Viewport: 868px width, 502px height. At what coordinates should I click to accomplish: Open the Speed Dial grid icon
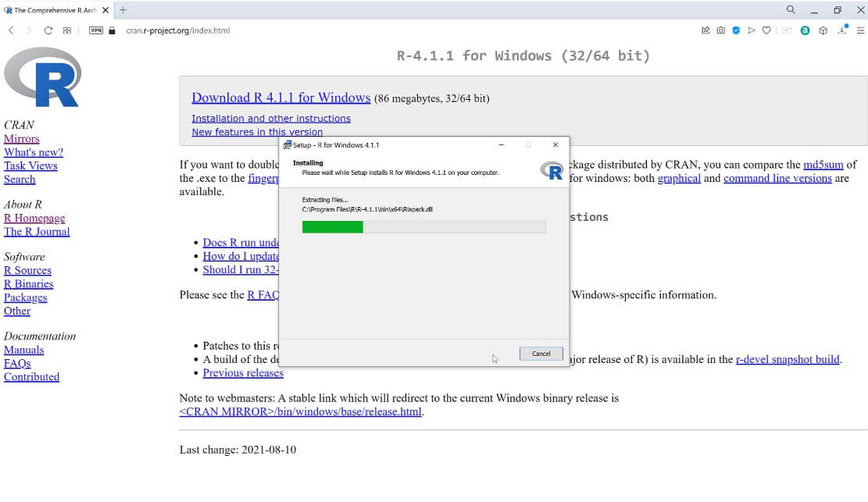coord(67,30)
